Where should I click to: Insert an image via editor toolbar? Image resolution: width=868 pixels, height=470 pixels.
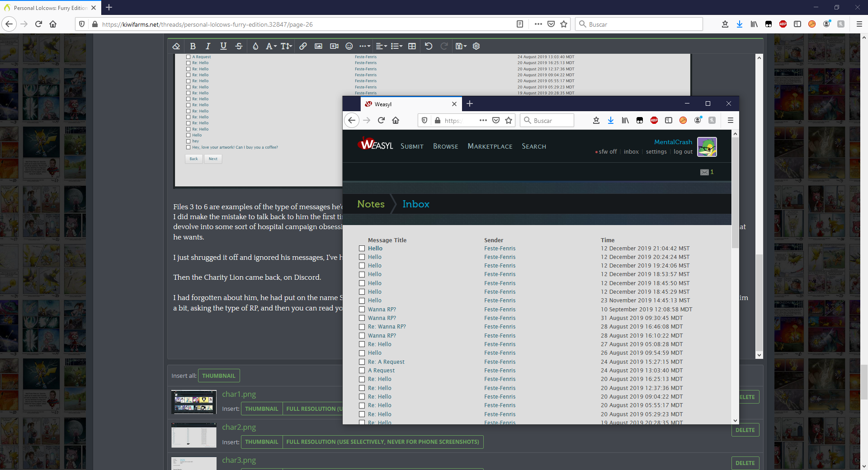coord(318,46)
